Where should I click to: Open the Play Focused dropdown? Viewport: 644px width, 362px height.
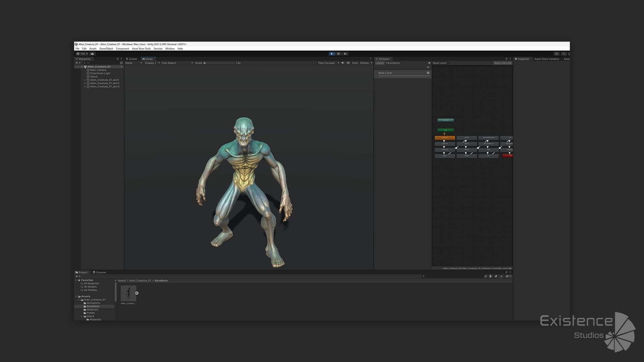click(x=328, y=63)
